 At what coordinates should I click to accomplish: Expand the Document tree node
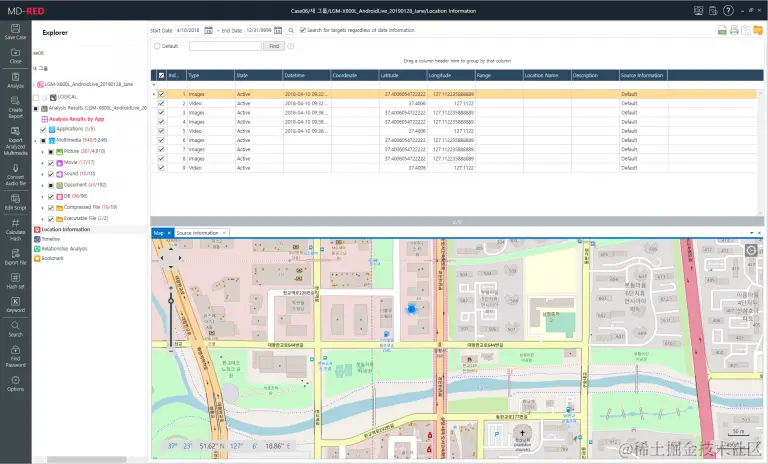tap(42, 186)
